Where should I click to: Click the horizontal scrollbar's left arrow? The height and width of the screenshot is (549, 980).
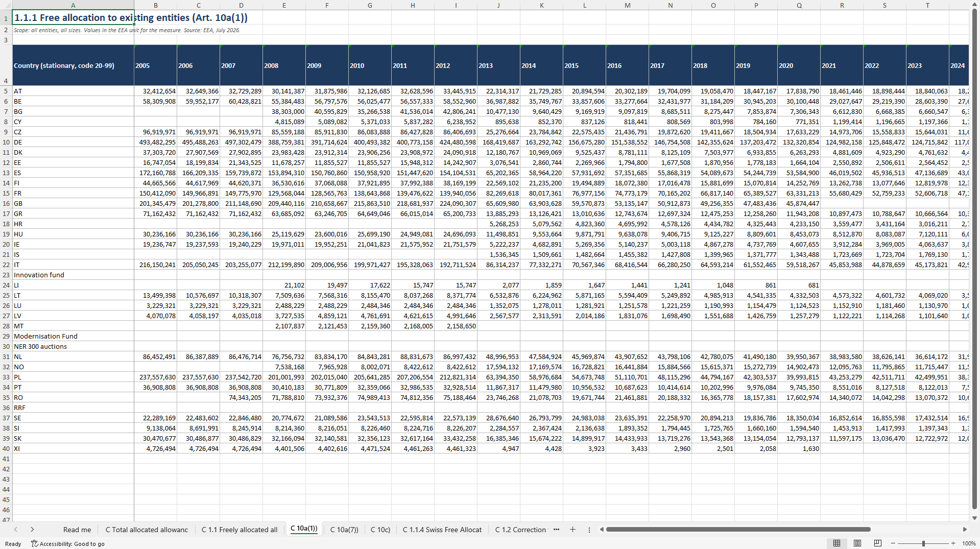click(602, 530)
